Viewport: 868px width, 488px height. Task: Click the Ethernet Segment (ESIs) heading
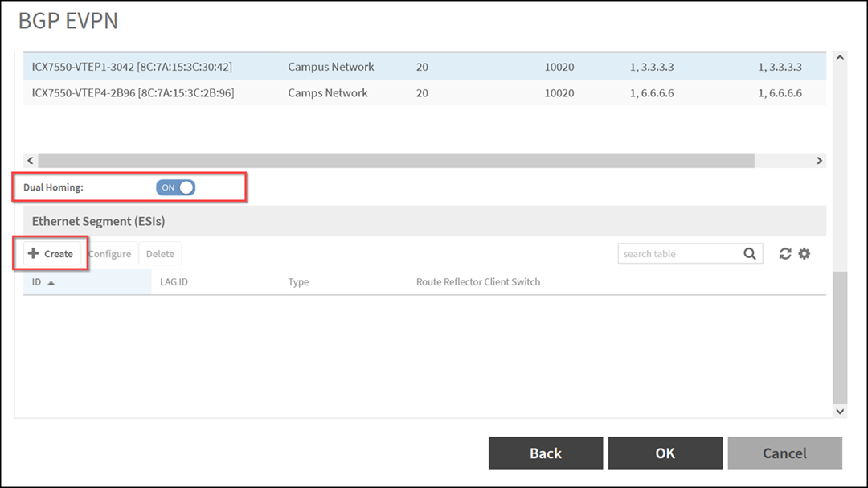(99, 221)
